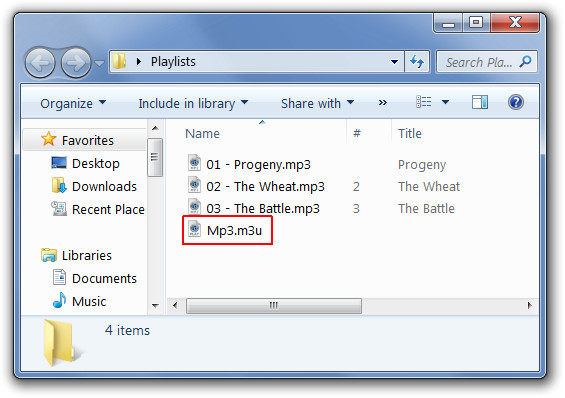Select the Mp3.m3u playlist file

click(x=234, y=231)
